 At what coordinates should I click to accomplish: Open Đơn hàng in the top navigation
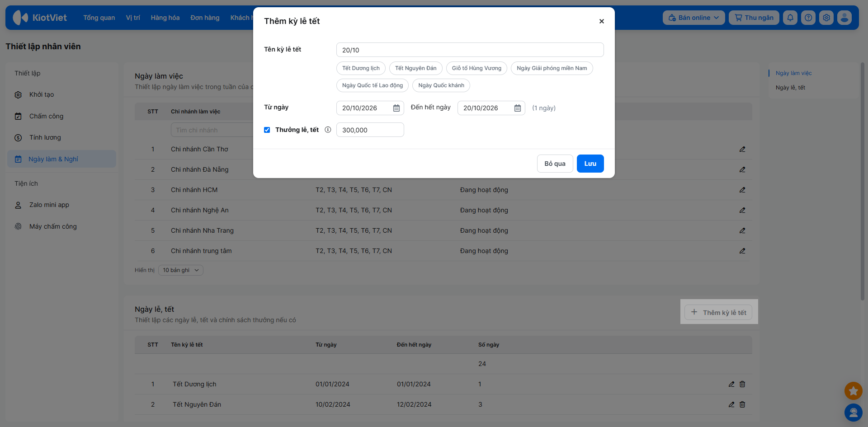click(x=205, y=18)
